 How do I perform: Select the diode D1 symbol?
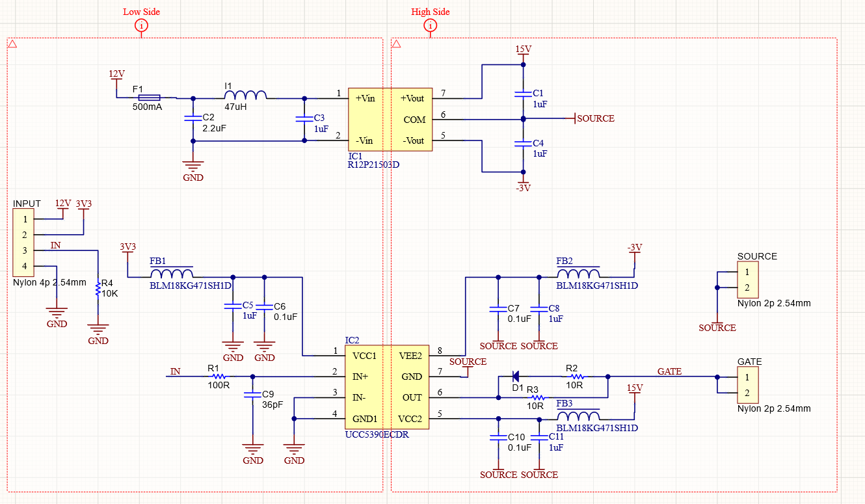click(516, 376)
